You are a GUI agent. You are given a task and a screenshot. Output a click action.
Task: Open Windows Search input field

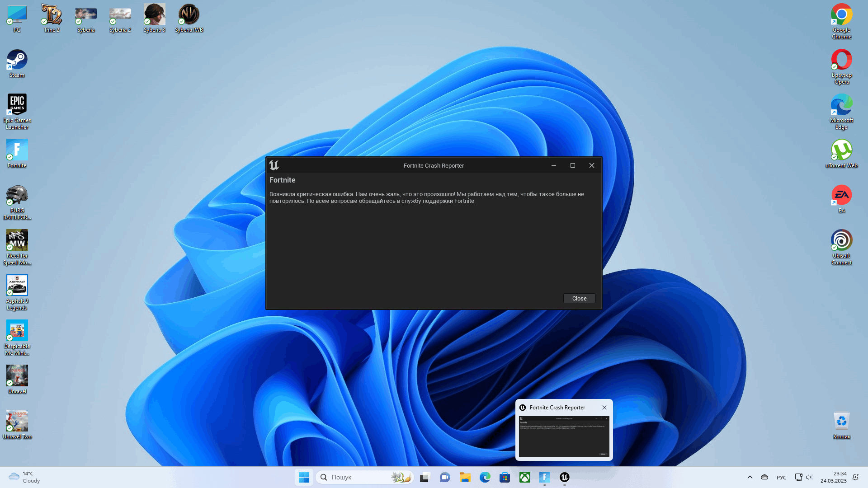tap(363, 477)
